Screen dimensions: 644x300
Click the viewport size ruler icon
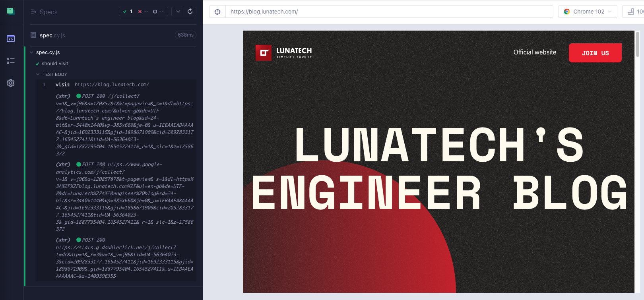click(x=631, y=12)
